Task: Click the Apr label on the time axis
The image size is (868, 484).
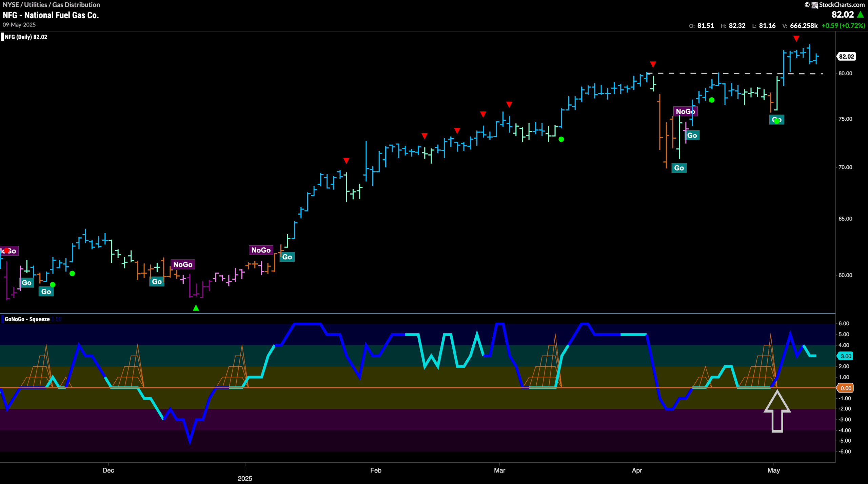Action: pyautogui.click(x=637, y=470)
